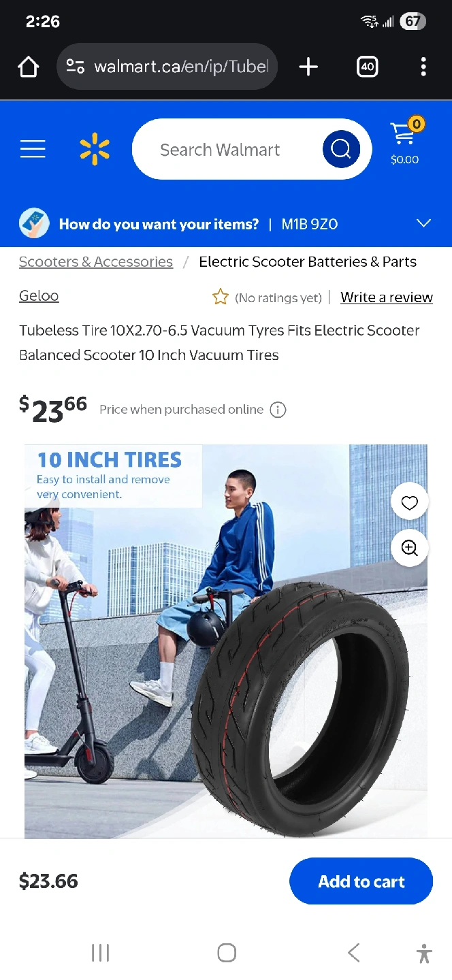Open the browser three-dot overflow menu
This screenshot has width=452, height=980.
[423, 67]
